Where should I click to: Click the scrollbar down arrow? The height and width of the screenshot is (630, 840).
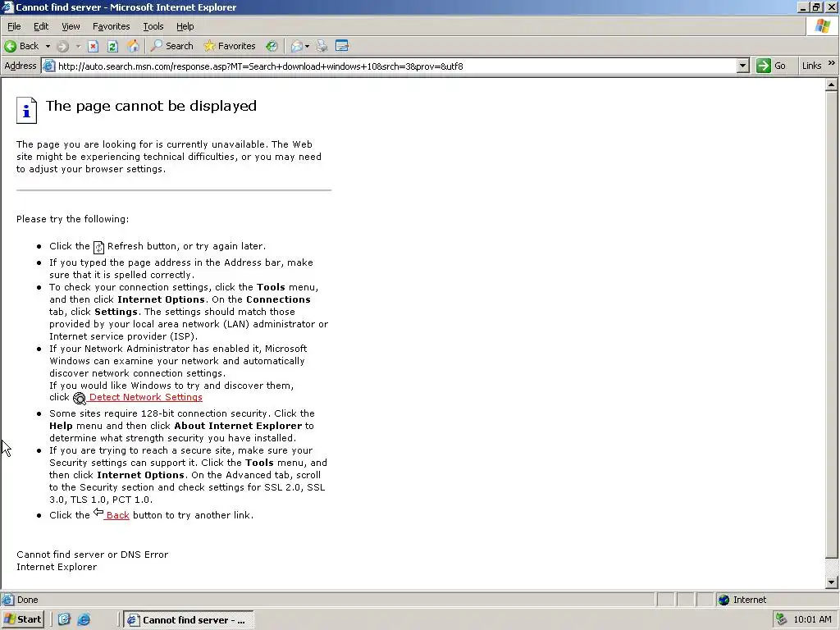click(x=832, y=582)
